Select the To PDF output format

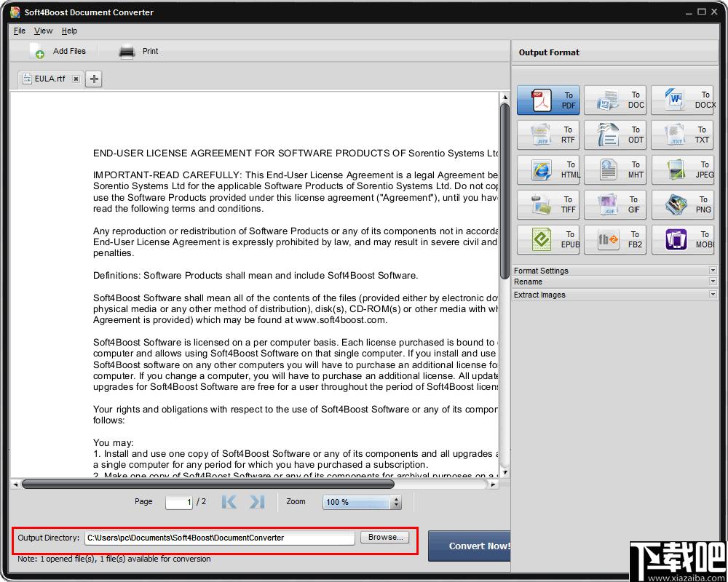pyautogui.click(x=548, y=100)
